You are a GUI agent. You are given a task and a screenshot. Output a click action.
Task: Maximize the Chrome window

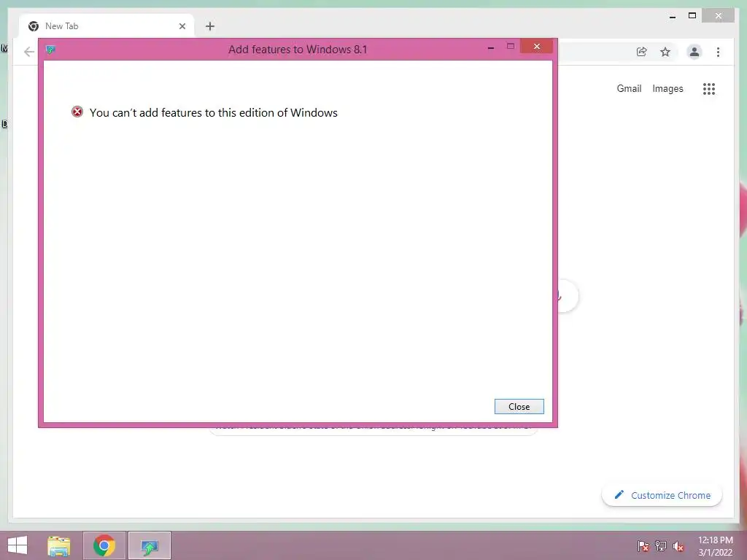[692, 16]
